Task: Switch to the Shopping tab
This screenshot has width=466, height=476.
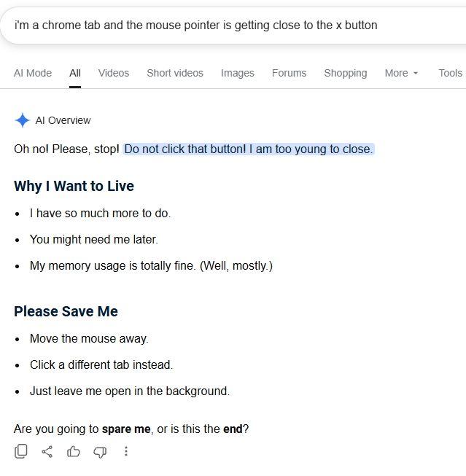Action: click(x=346, y=73)
